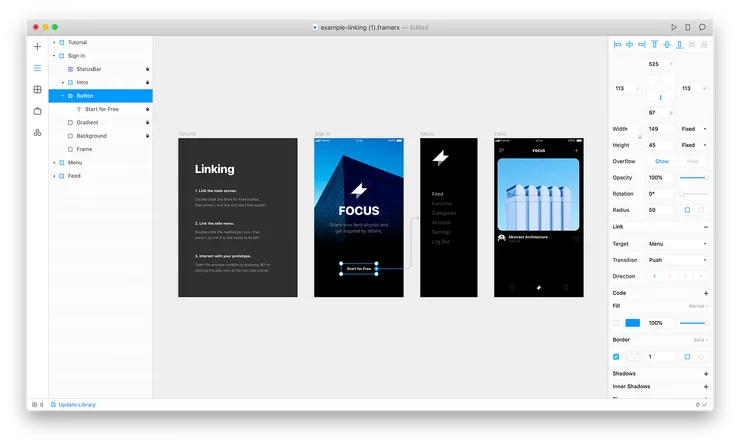Click distribute horizontally icon

(691, 44)
